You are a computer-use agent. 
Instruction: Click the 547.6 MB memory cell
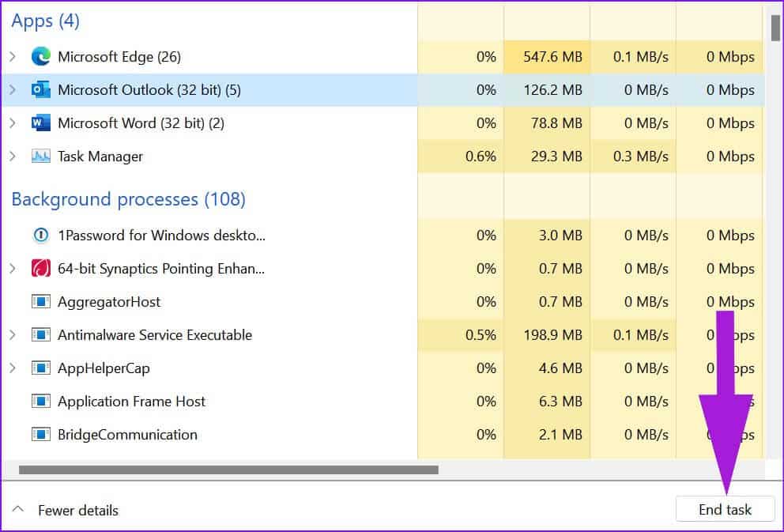(x=547, y=57)
